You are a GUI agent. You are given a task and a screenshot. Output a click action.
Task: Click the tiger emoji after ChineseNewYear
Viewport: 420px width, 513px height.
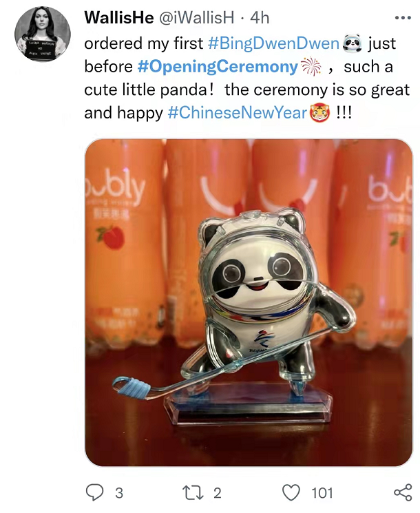point(320,113)
